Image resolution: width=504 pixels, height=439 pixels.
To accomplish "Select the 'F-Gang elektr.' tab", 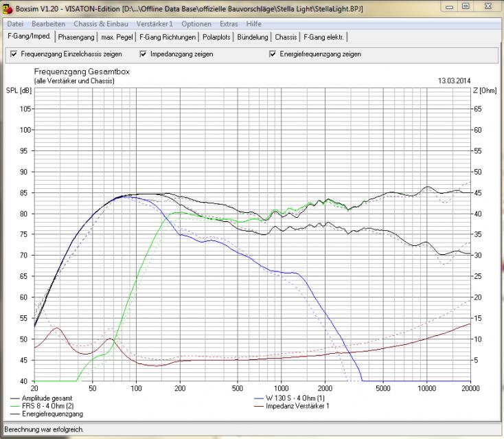I will pyautogui.click(x=325, y=36).
